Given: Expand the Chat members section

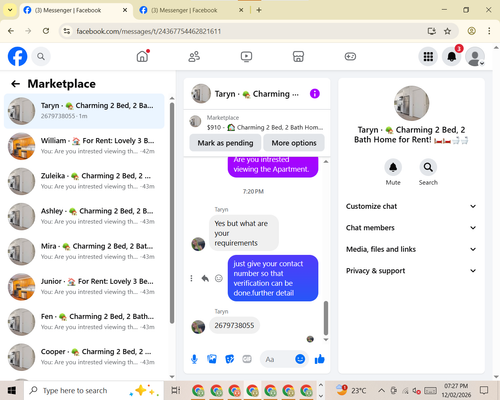Looking at the screenshot, I should [x=411, y=228].
